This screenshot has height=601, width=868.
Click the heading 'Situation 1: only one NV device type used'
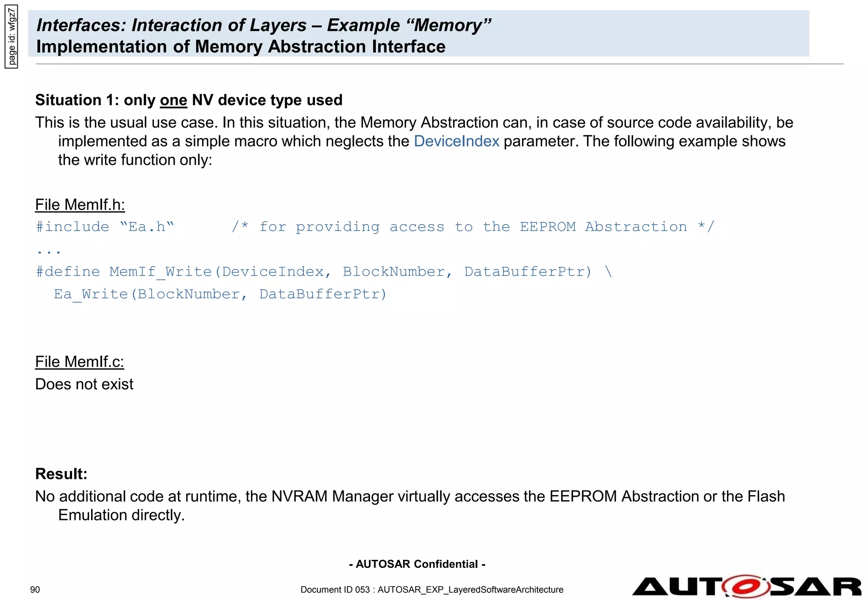[x=189, y=100]
